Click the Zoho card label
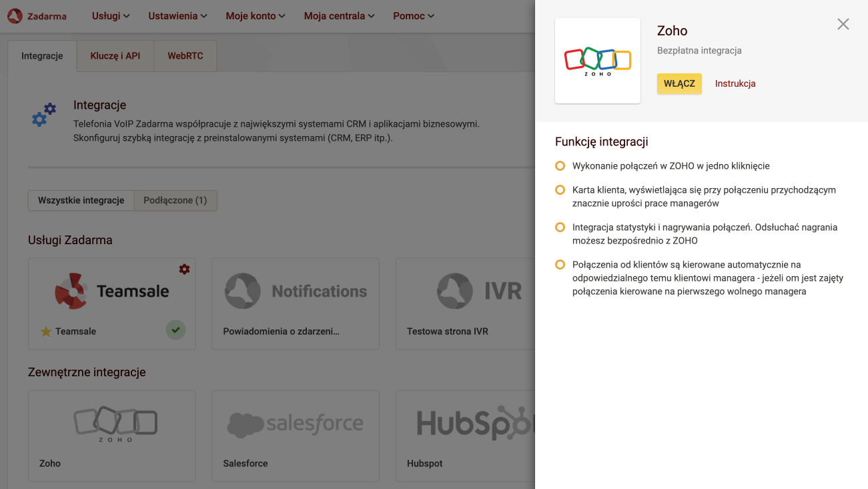Screen dimensions: 868x489 50,463
